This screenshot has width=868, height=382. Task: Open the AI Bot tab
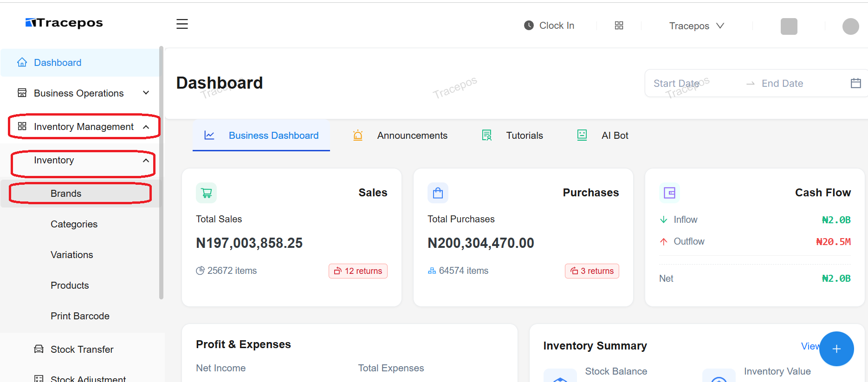coord(602,135)
